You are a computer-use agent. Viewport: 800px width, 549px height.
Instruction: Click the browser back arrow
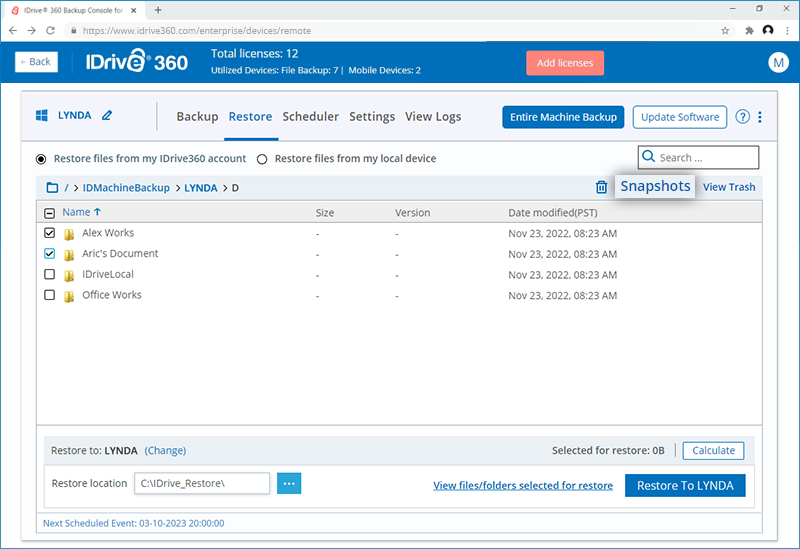[x=13, y=31]
